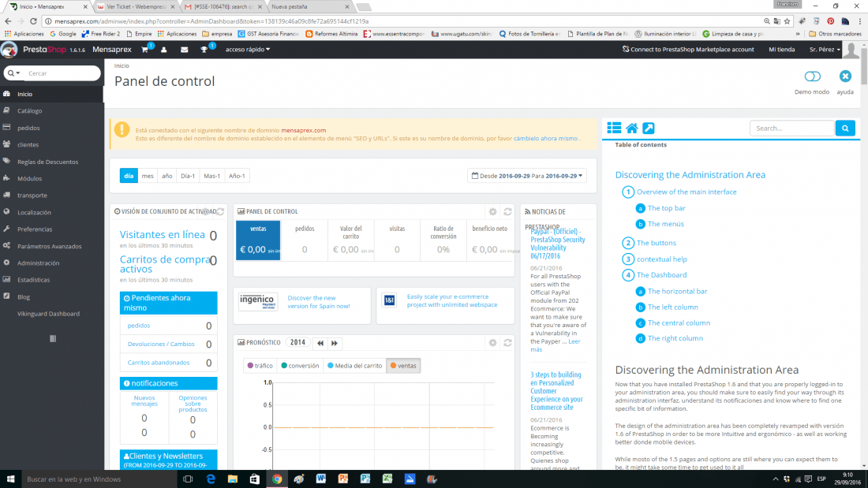
Task: Select the Día-1 period tab
Action: (188, 176)
